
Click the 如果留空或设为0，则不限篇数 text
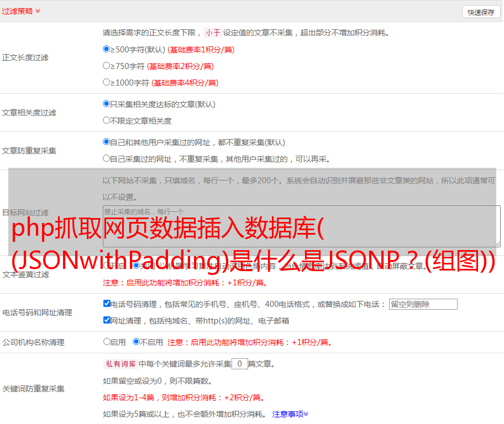(157, 381)
